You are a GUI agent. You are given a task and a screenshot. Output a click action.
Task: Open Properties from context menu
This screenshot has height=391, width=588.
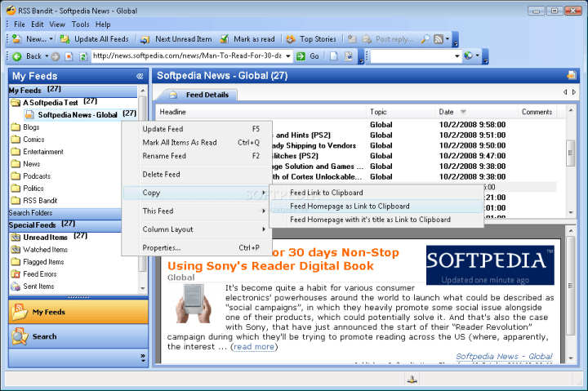(x=195, y=248)
